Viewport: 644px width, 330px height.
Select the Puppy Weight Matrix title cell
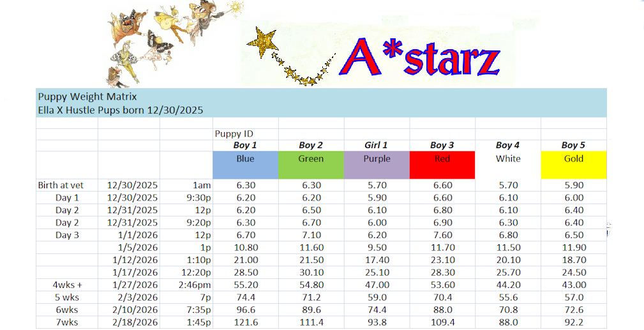pyautogui.click(x=87, y=97)
